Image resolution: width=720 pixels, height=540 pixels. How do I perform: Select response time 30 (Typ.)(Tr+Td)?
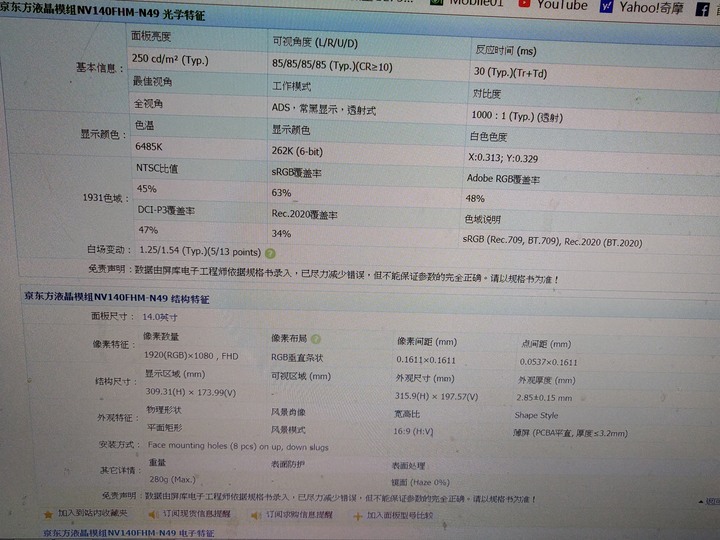click(x=510, y=73)
